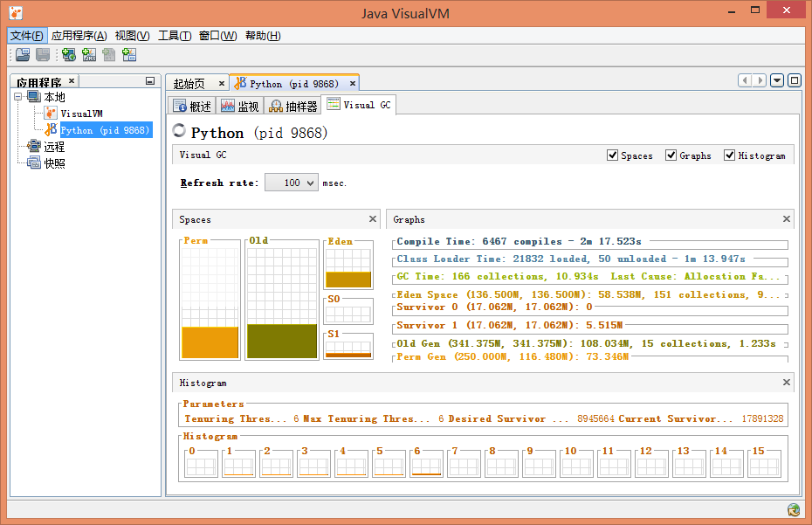Close the Histogram panel
Screen dimensions: 812x525
pyautogui.click(x=786, y=382)
